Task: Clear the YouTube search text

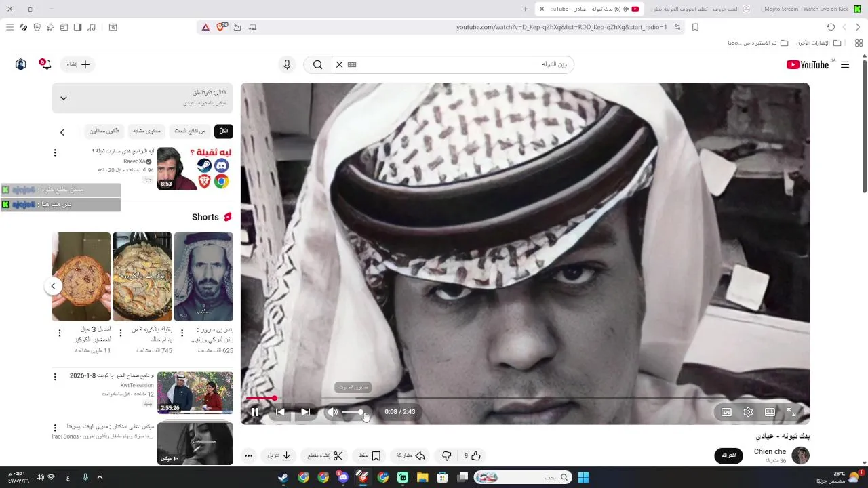Action: (340, 64)
